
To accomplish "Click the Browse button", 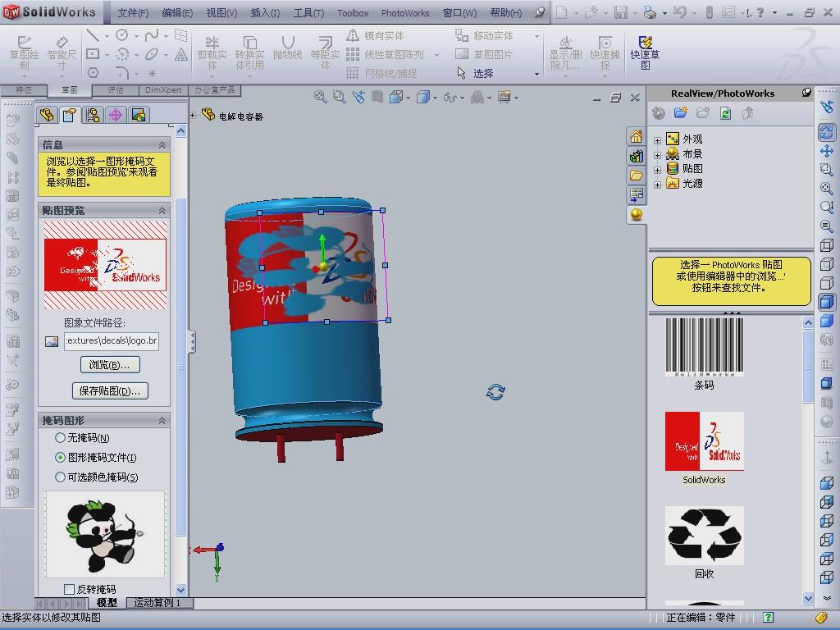I will (x=110, y=365).
